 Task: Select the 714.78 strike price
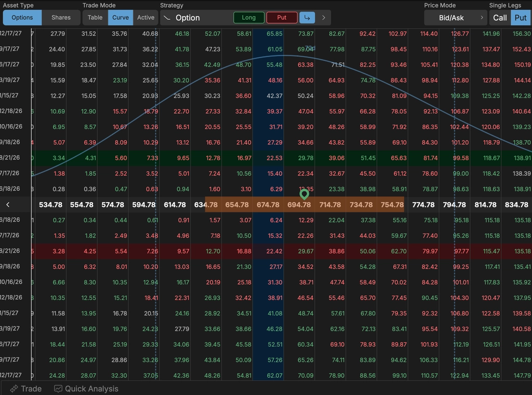pos(330,205)
